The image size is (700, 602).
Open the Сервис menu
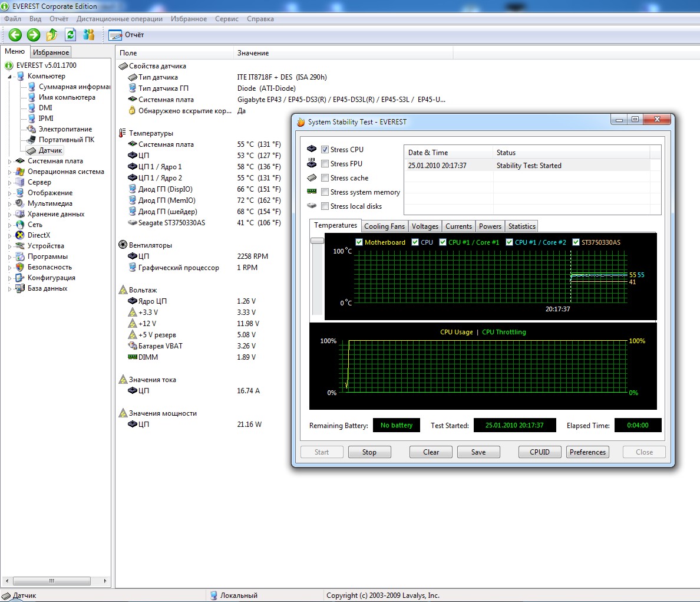(x=226, y=19)
